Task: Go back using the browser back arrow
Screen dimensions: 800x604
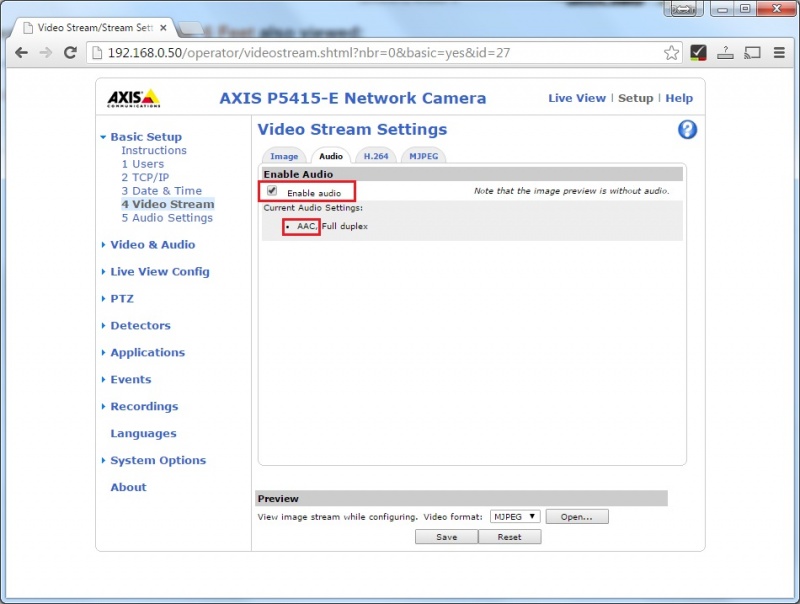Action: point(21,52)
